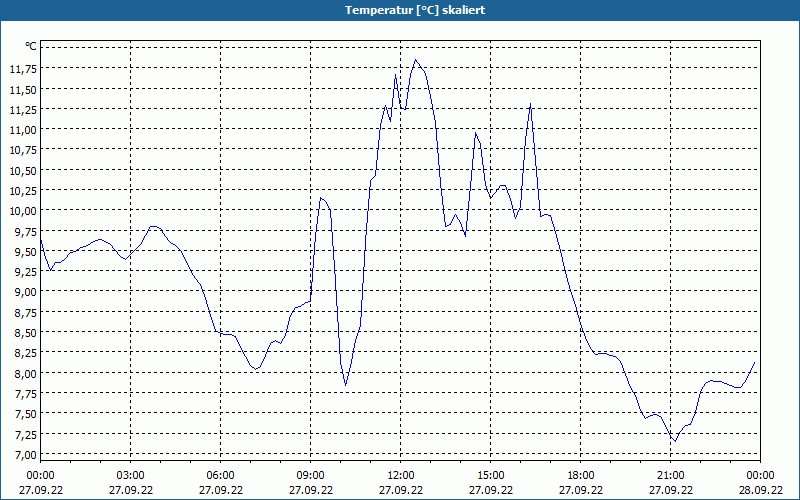Click the 7,25 temperature label
The width and height of the screenshot is (800, 500).
click(25, 434)
